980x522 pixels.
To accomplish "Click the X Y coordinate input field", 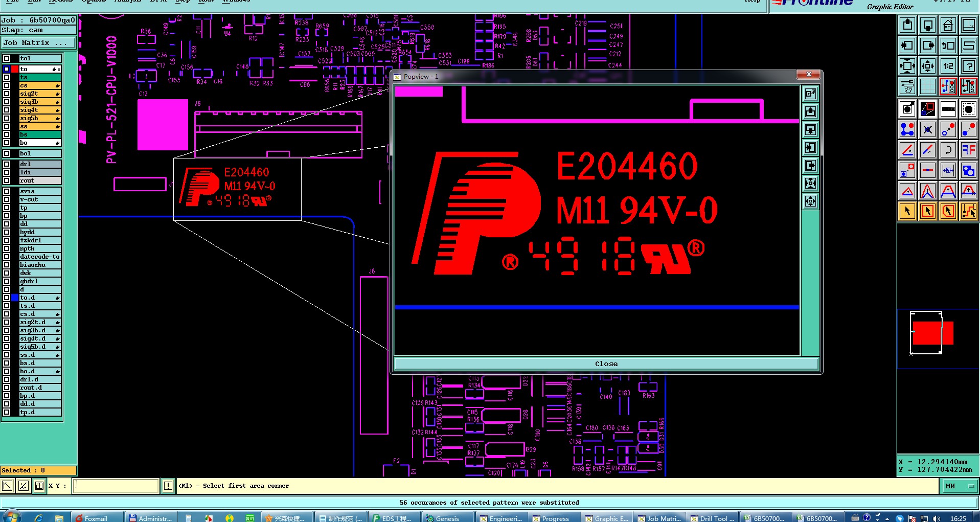I will click(x=117, y=486).
